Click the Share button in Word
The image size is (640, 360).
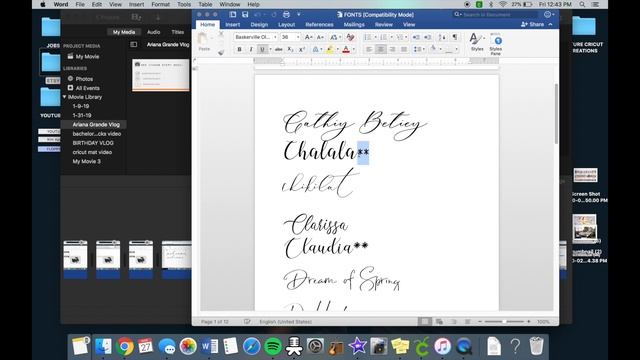[533, 24]
